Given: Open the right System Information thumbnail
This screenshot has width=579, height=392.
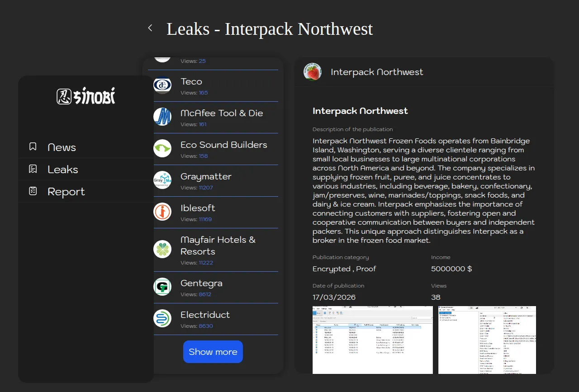Looking at the screenshot, I should coord(487,340).
